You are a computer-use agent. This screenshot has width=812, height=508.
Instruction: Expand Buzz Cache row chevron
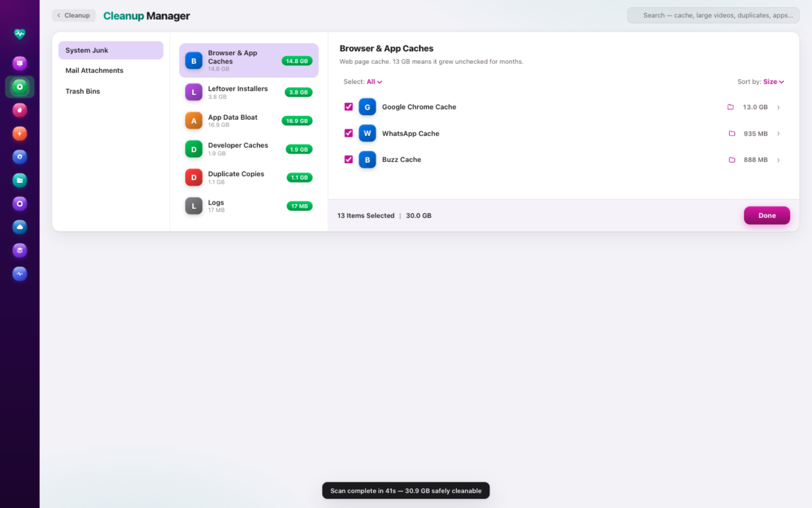pyautogui.click(x=779, y=160)
